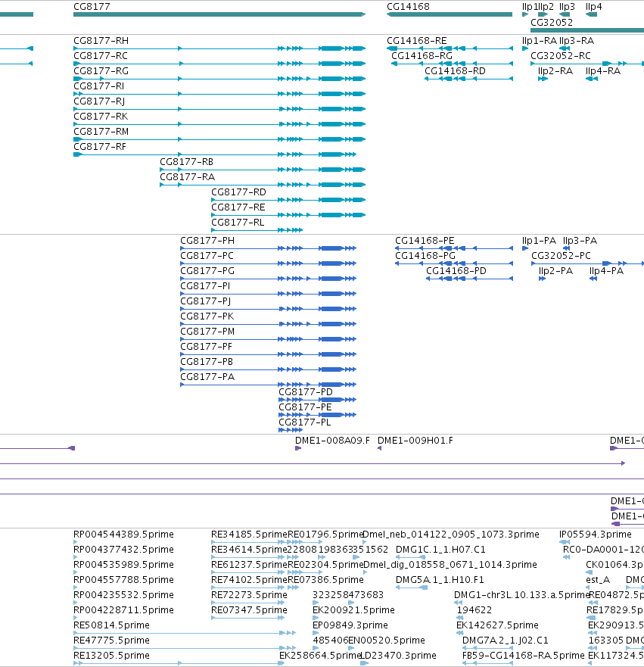This screenshot has height=667, width=644.
Task: Select transcript CG8177-RF
Action: (100, 147)
